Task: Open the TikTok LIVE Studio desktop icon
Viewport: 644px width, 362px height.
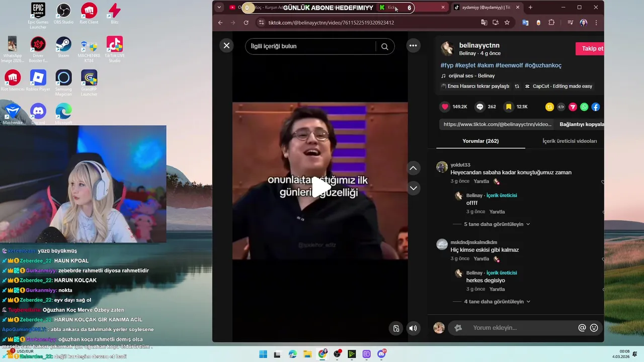Action: point(115,49)
